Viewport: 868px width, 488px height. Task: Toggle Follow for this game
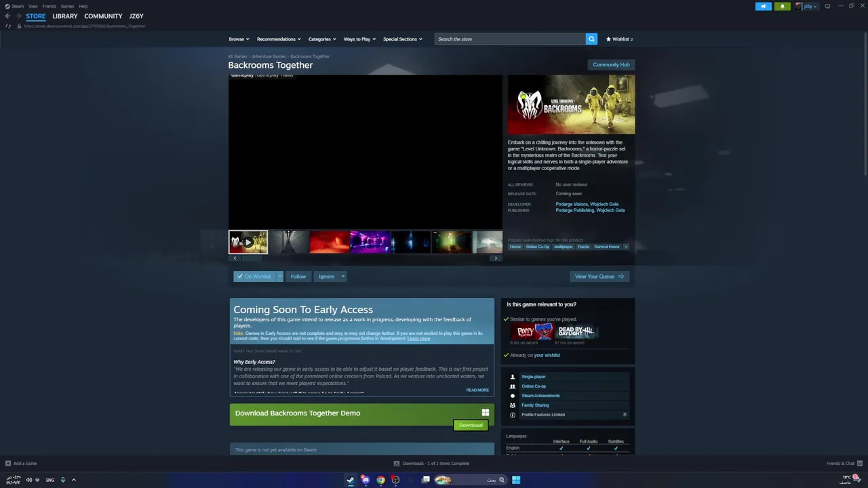tap(298, 277)
